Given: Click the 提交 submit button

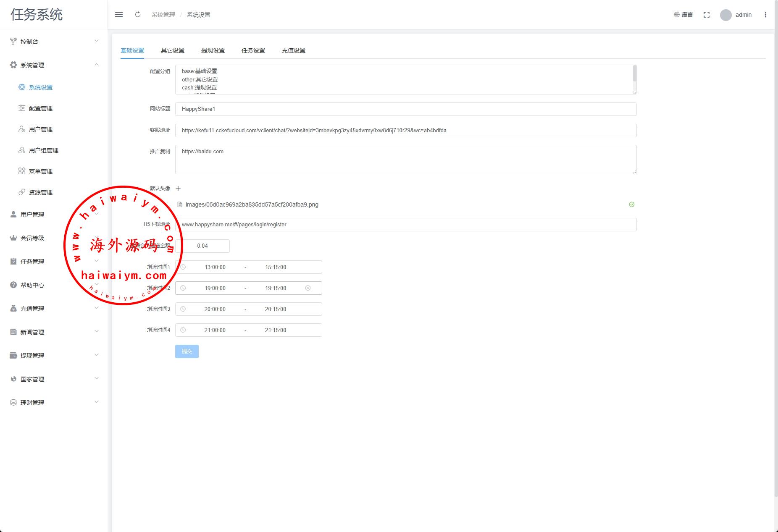Looking at the screenshot, I should click(x=187, y=351).
